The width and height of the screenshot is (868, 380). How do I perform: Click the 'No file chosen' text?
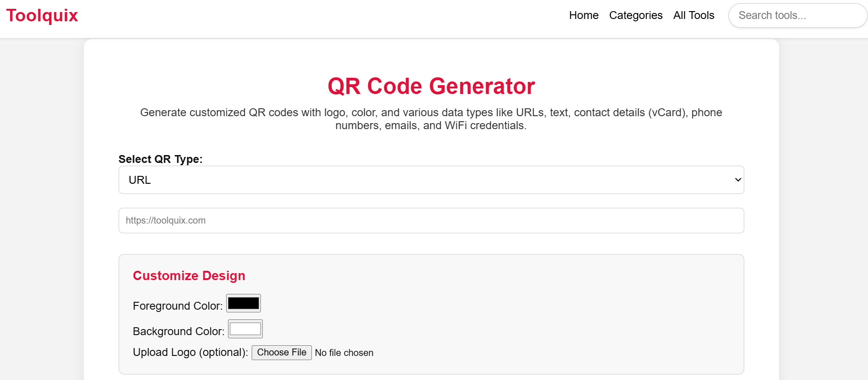[x=344, y=353]
